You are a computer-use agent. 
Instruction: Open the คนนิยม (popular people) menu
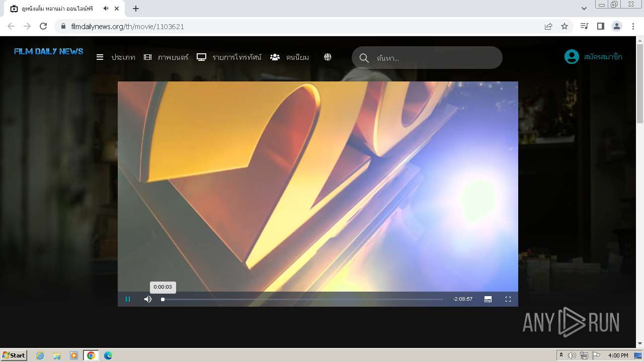(x=297, y=57)
